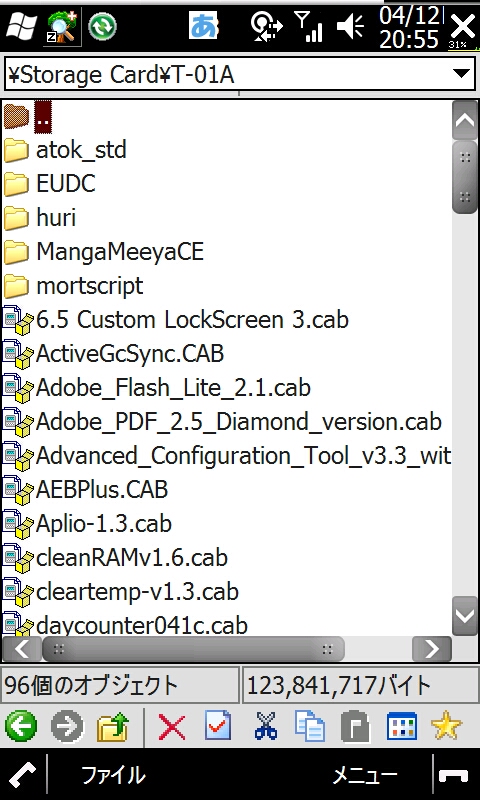Open the star favorites icon

(x=446, y=726)
